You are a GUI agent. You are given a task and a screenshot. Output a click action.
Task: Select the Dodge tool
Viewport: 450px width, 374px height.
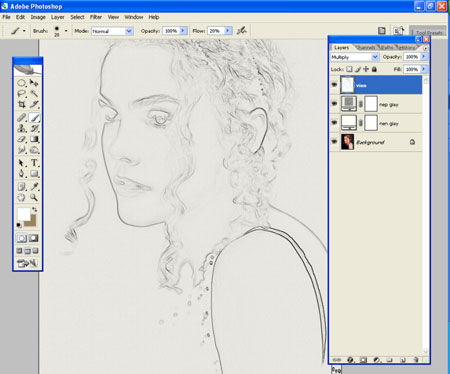coord(34,150)
